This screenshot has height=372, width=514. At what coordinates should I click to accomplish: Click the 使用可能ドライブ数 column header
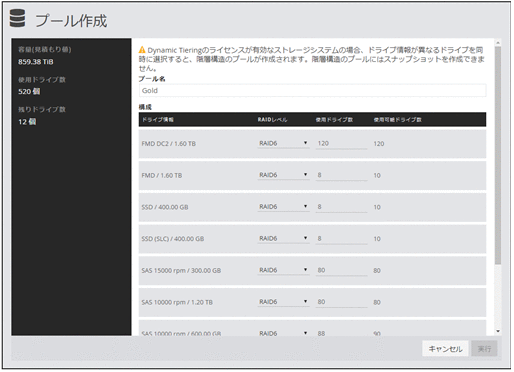[x=398, y=120]
